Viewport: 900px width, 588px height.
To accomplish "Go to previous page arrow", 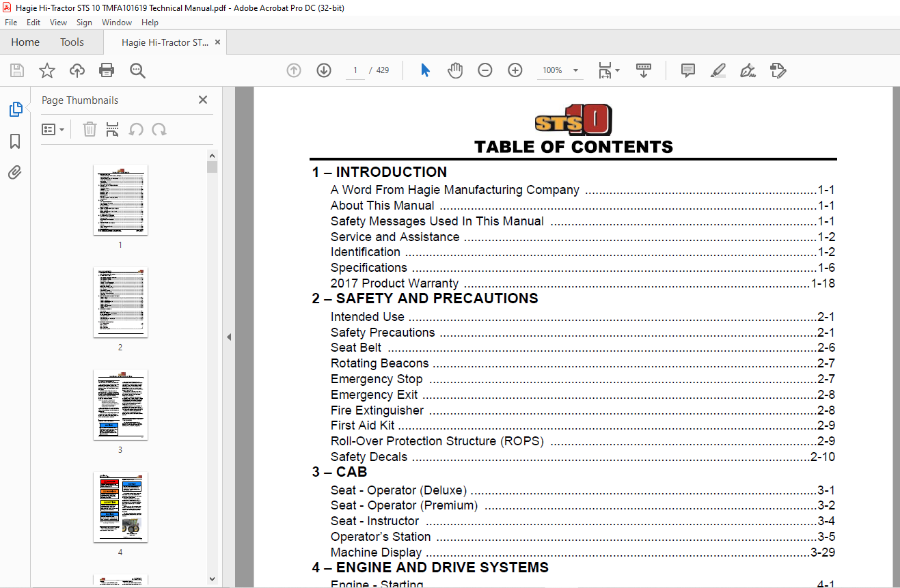I will tap(294, 70).
